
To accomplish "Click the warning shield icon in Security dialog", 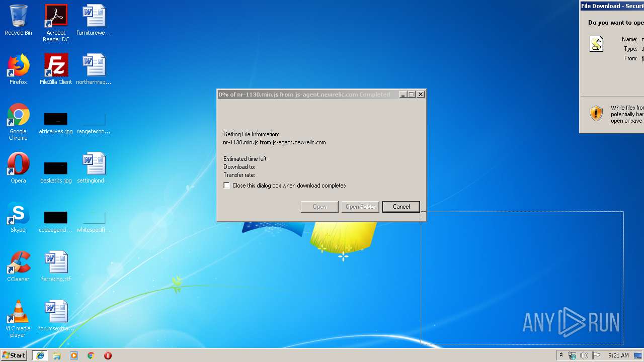I will pos(596,113).
